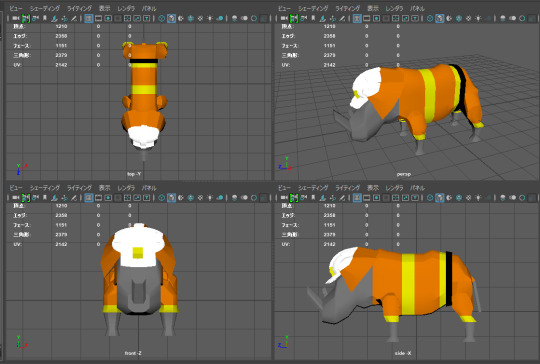Toggle Wireframe on Shaded in top-Y panel

pos(190,18)
